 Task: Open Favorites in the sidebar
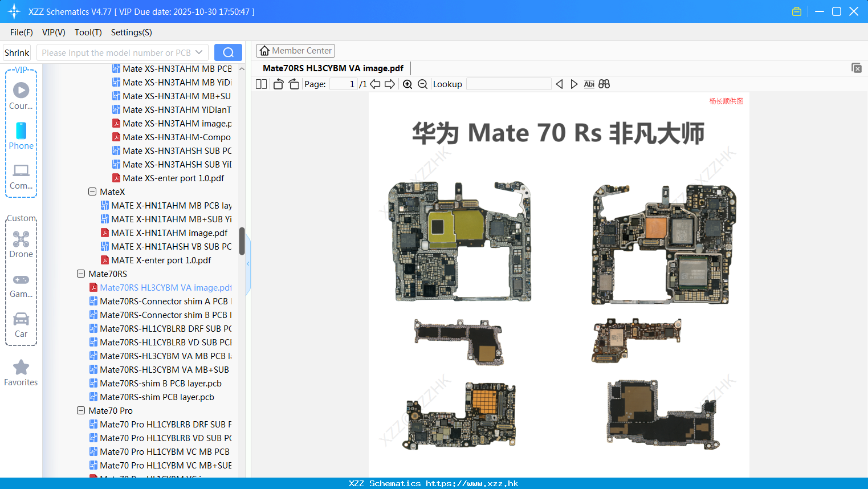tap(21, 373)
